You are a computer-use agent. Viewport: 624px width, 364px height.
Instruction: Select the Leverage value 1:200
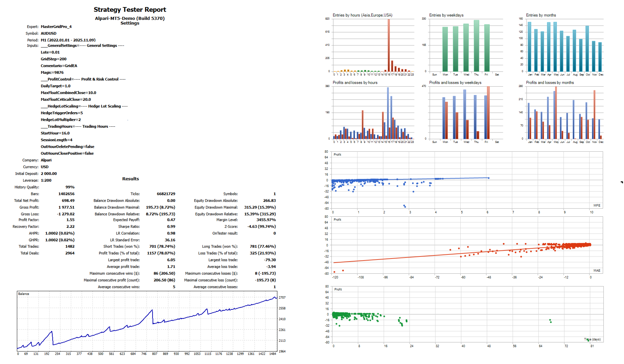point(46,180)
